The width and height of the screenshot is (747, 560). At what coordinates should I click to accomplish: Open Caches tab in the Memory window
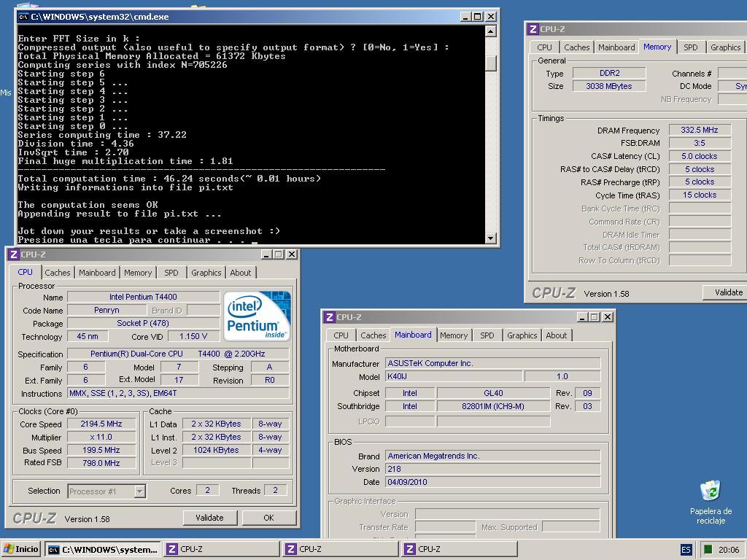[577, 47]
